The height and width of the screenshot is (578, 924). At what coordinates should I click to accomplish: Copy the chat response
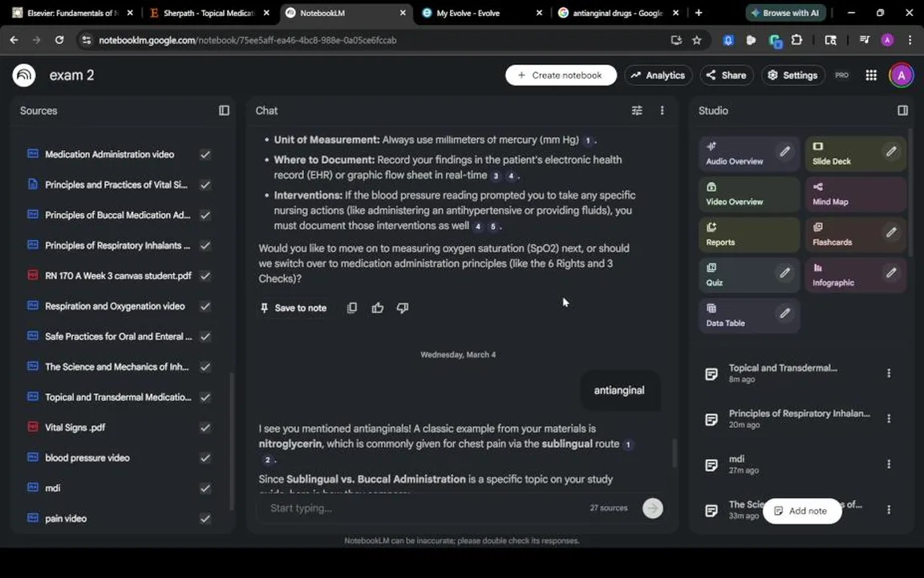[352, 308]
